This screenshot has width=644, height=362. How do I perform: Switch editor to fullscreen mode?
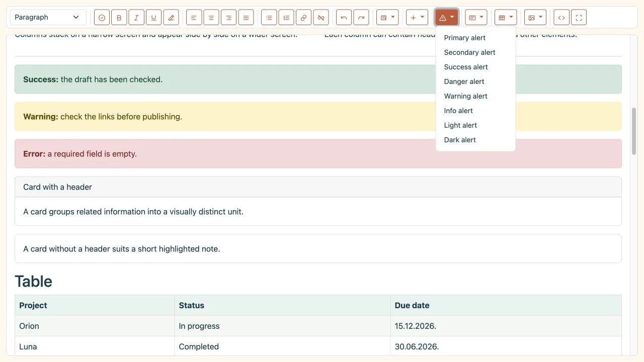pos(579,18)
